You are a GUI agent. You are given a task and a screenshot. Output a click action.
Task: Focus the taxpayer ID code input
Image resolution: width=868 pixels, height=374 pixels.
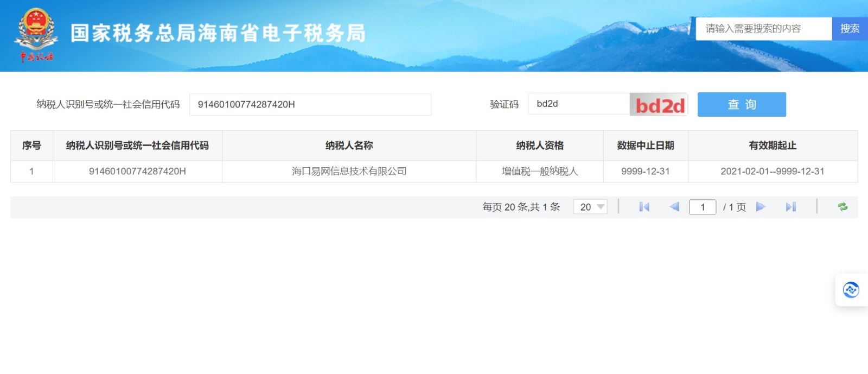pos(310,104)
